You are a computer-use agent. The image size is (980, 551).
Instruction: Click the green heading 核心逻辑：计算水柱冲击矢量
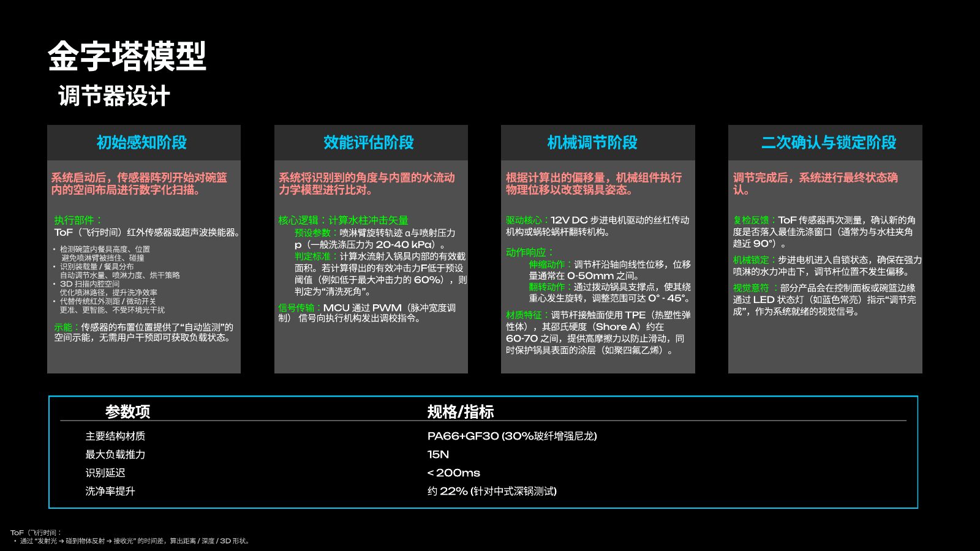[x=343, y=220]
